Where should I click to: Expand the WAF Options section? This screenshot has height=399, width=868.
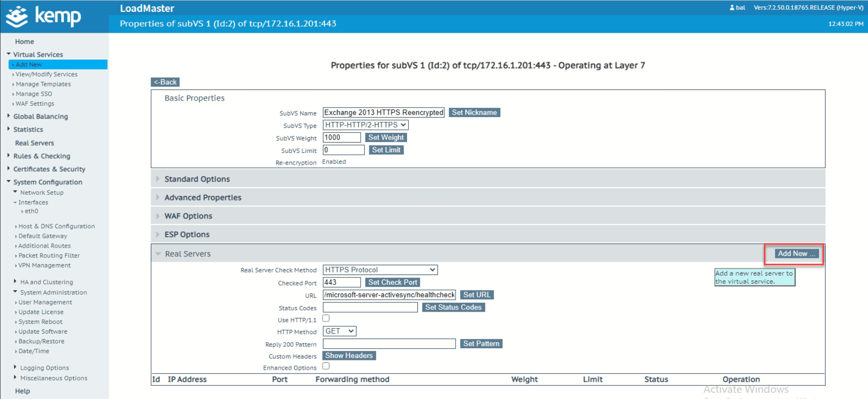488,216
